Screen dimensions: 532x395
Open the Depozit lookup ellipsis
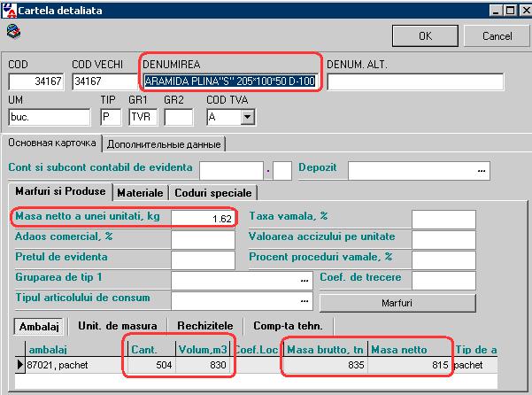pyautogui.click(x=482, y=171)
